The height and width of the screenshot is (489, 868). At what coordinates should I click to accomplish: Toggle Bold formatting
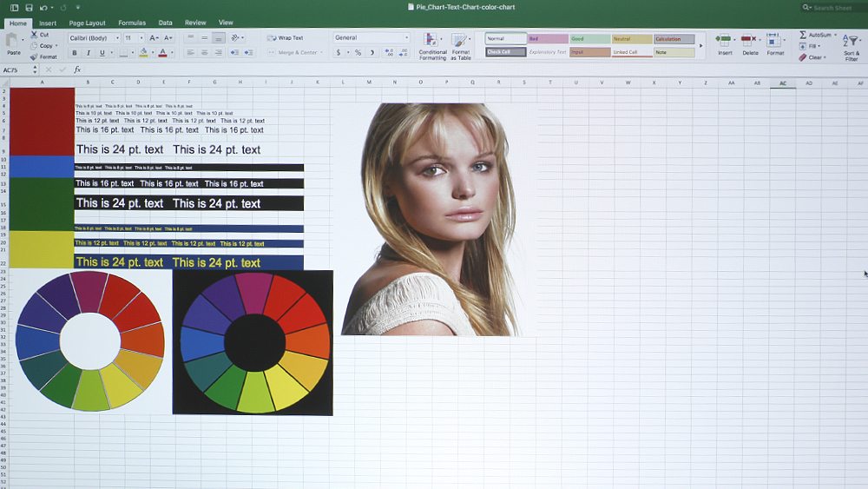click(74, 53)
